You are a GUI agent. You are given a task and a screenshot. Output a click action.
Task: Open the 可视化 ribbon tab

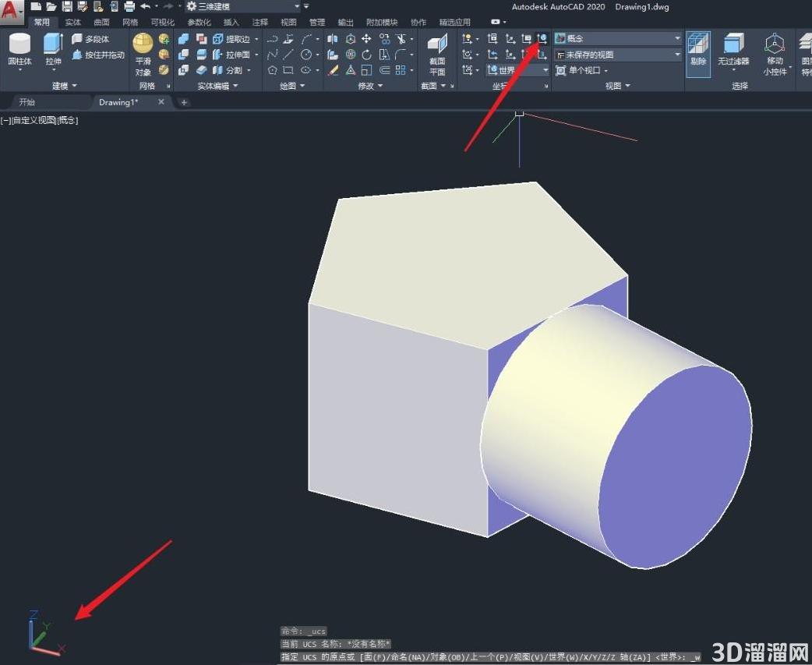click(162, 23)
